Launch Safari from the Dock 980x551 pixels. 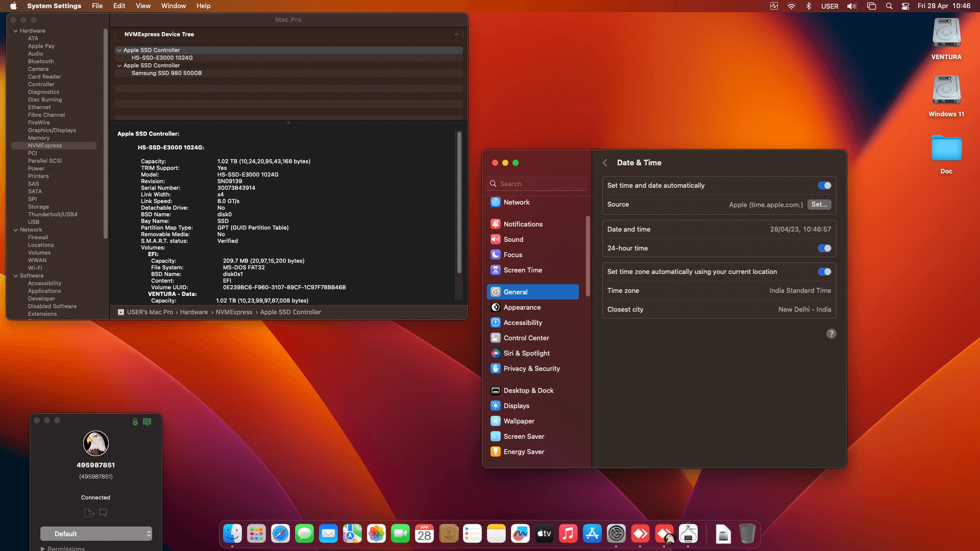(280, 534)
